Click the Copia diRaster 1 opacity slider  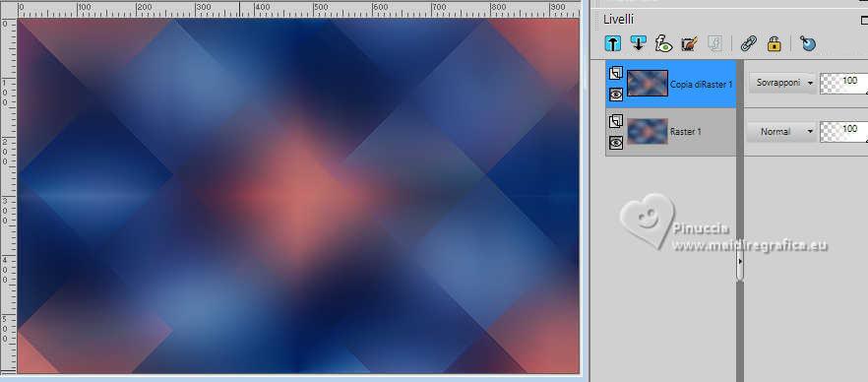843,83
